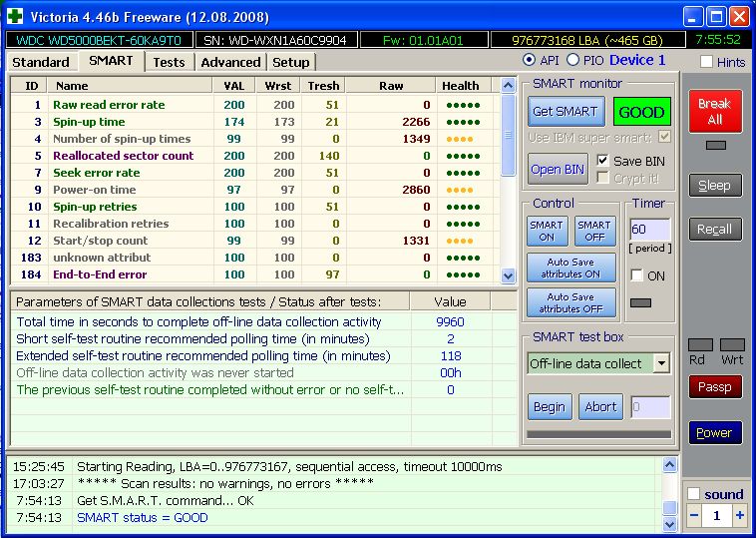Begin the SMART test
This screenshot has width=756, height=538.
click(x=549, y=406)
